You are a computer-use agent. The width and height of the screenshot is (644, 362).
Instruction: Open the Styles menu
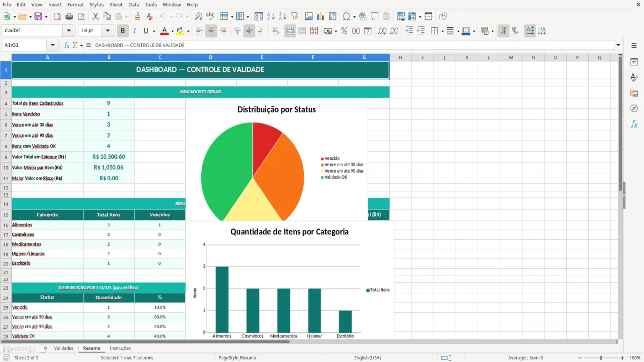pos(97,4)
